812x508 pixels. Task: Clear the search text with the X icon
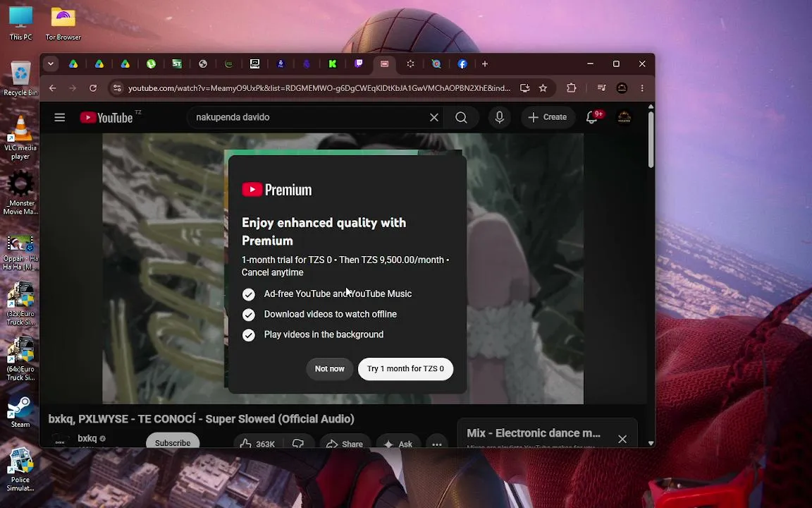[x=434, y=117]
